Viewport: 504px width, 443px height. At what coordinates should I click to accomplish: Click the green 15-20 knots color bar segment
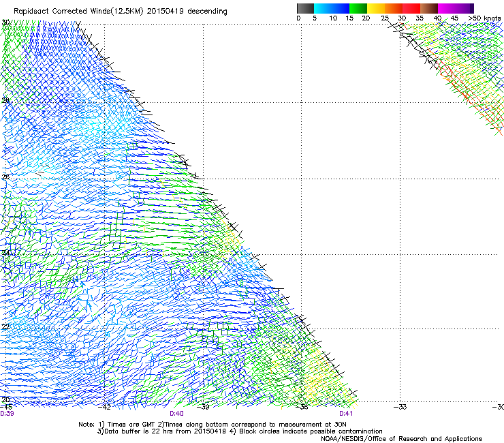358,8
